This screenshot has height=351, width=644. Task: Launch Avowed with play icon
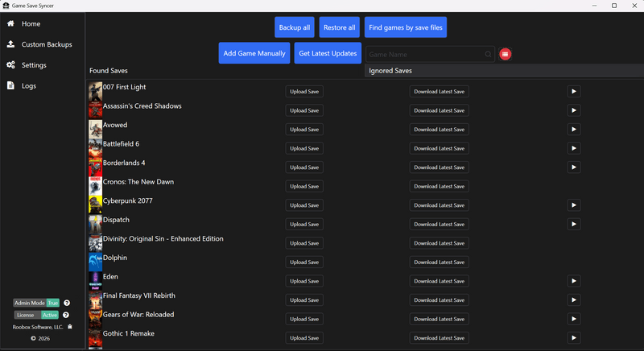pyautogui.click(x=574, y=130)
